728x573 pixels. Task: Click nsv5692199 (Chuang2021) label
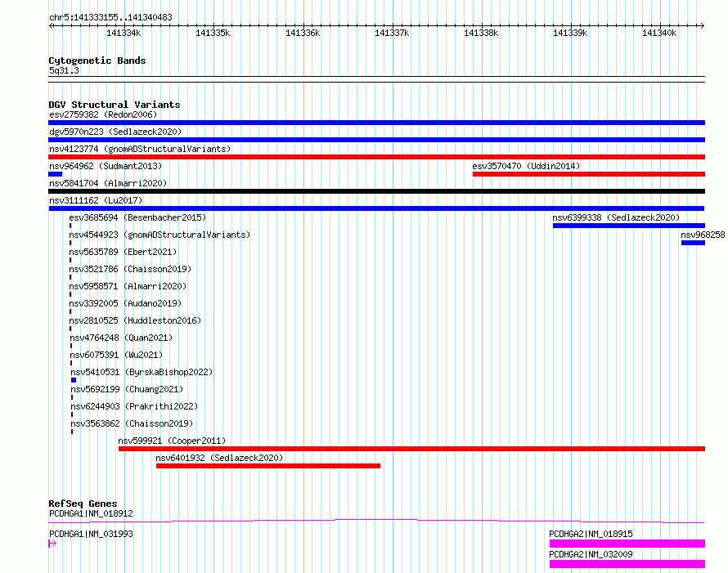(x=128, y=389)
